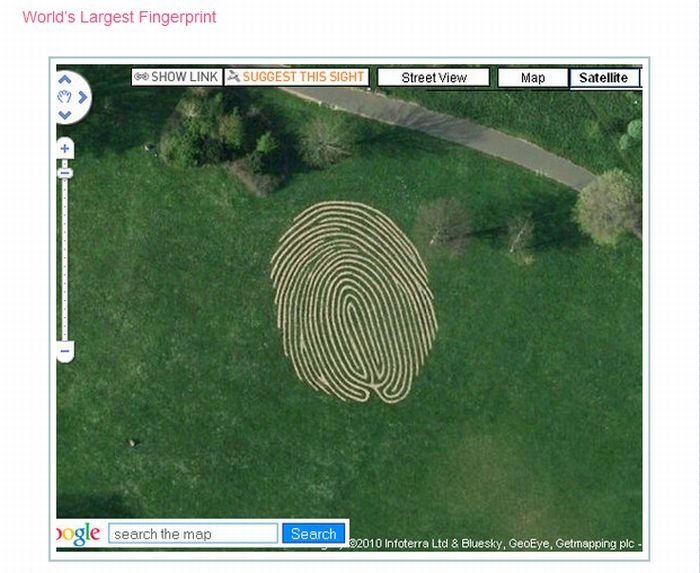Select the Satellite view

click(604, 78)
